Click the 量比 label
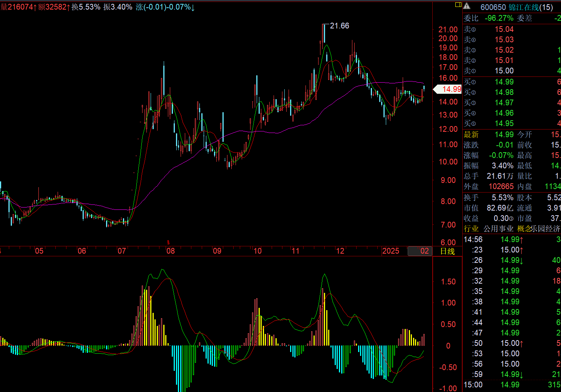Image resolution: width=561 pixels, height=392 pixels. click(x=524, y=176)
